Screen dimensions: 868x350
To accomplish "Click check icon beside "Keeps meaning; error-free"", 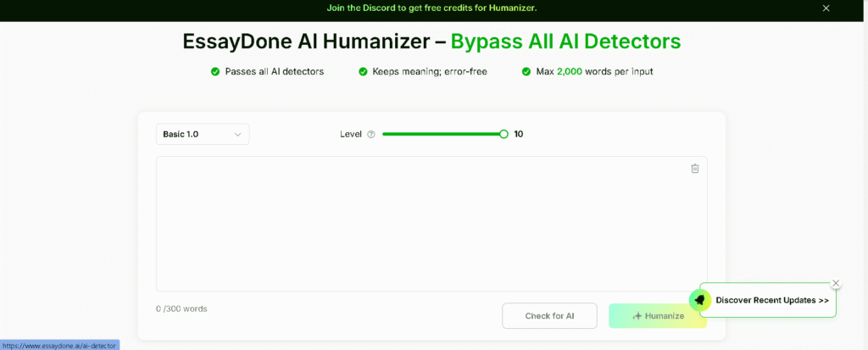I will click(363, 72).
